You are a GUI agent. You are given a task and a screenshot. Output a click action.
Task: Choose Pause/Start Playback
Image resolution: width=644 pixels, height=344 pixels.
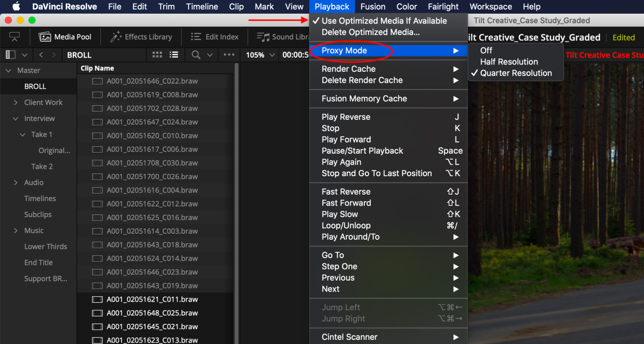coord(388,151)
